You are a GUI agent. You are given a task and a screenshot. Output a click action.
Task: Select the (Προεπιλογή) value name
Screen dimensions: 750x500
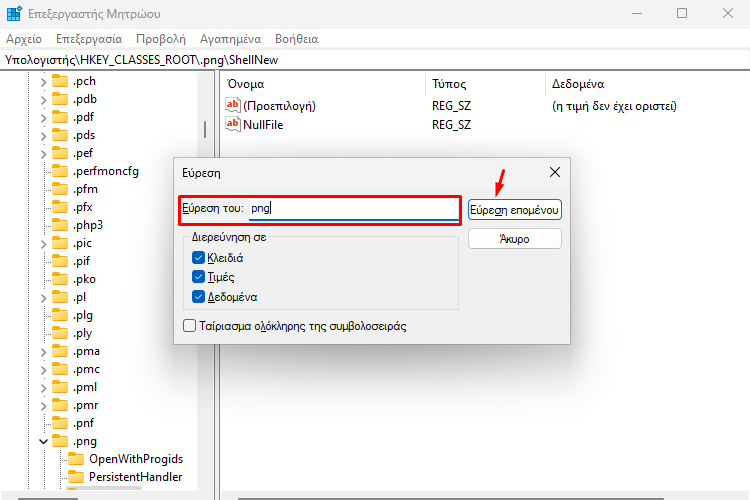coord(279,106)
